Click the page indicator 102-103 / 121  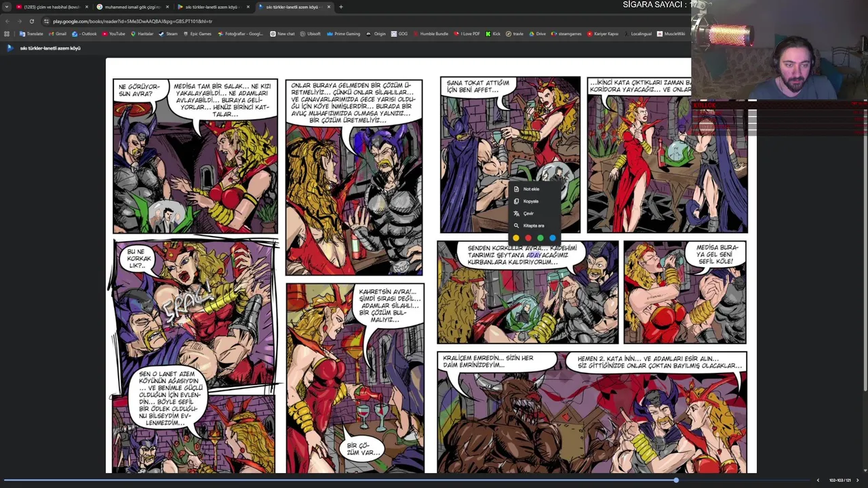click(840, 481)
